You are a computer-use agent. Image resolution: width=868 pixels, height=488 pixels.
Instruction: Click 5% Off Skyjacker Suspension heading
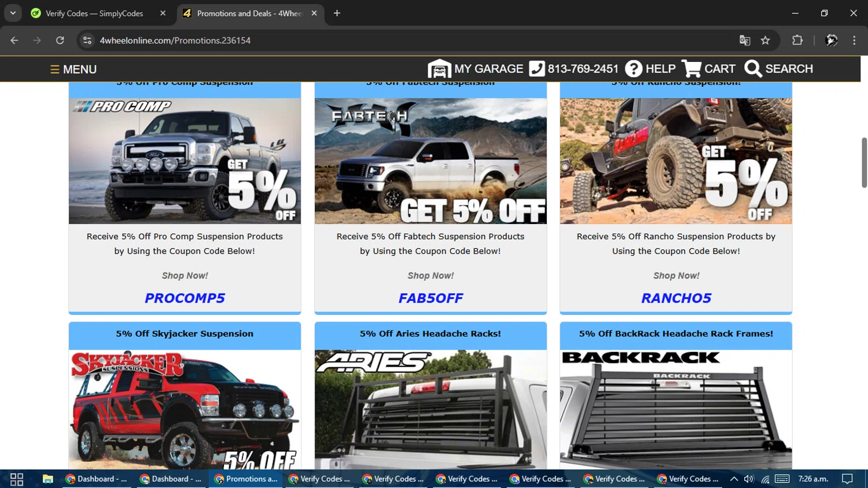(185, 334)
